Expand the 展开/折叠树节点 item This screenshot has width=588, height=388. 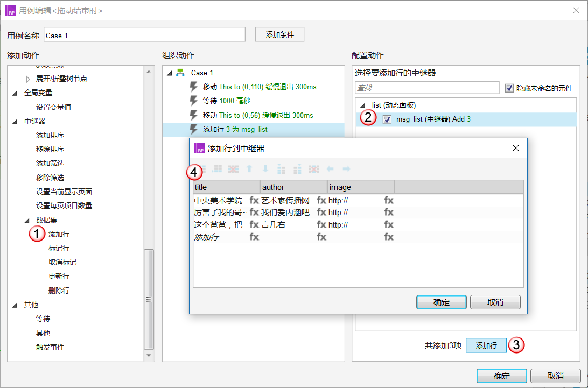click(28, 79)
